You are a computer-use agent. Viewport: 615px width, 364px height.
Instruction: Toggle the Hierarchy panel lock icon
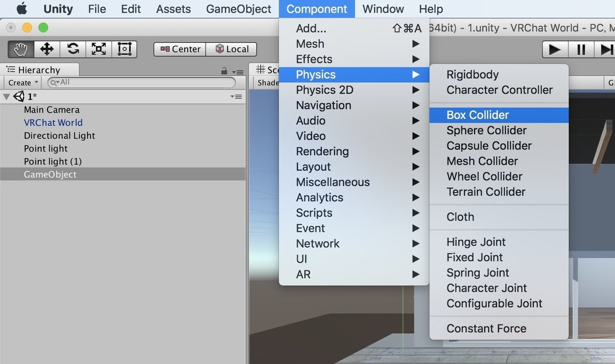[x=224, y=71]
